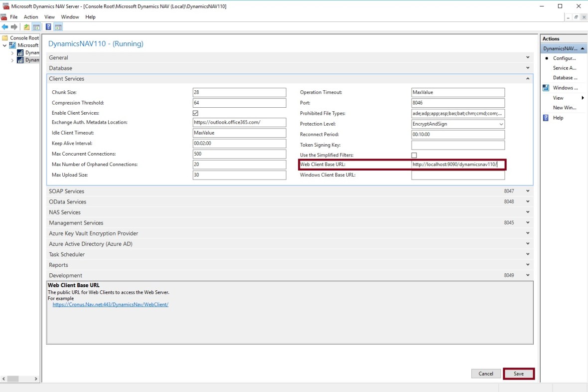Click the Help icon in Actions pane
The height and width of the screenshot is (392, 588).
546,118
